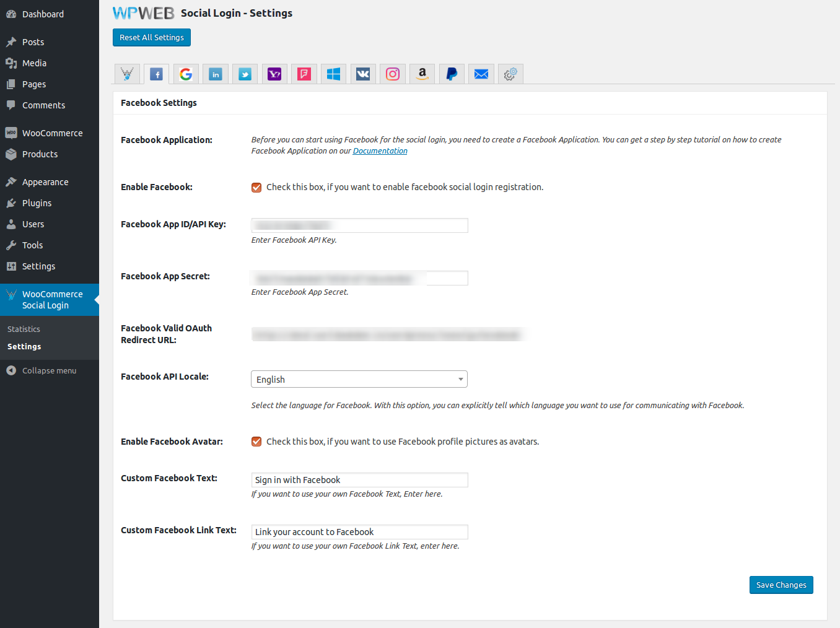This screenshot has width=840, height=628.
Task: Open the LinkedIn settings tab icon
Action: point(216,74)
